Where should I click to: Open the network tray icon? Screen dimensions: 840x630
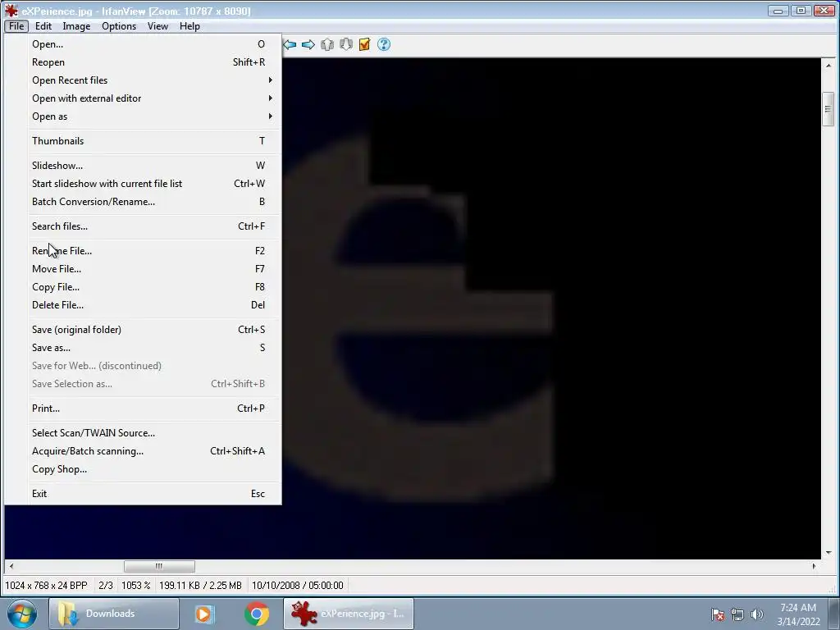click(x=737, y=614)
